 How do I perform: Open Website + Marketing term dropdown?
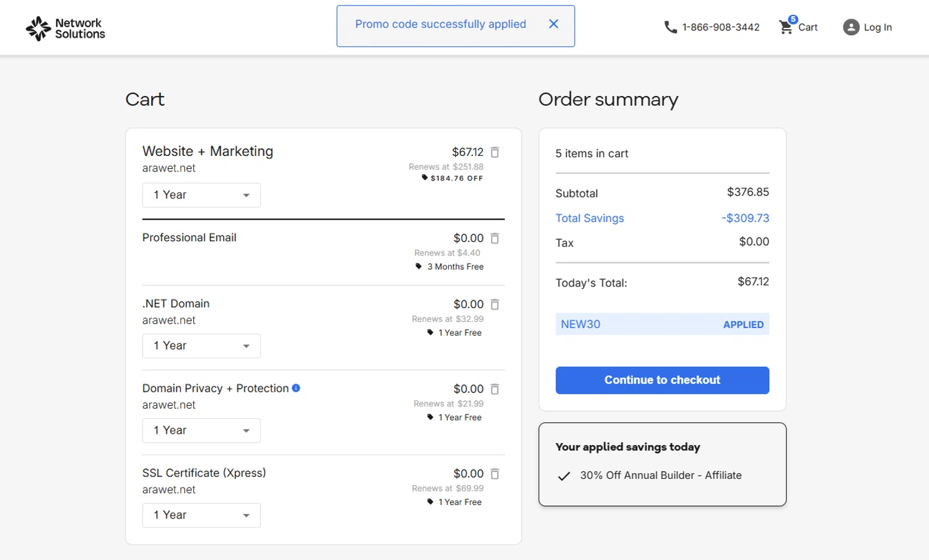coord(201,196)
